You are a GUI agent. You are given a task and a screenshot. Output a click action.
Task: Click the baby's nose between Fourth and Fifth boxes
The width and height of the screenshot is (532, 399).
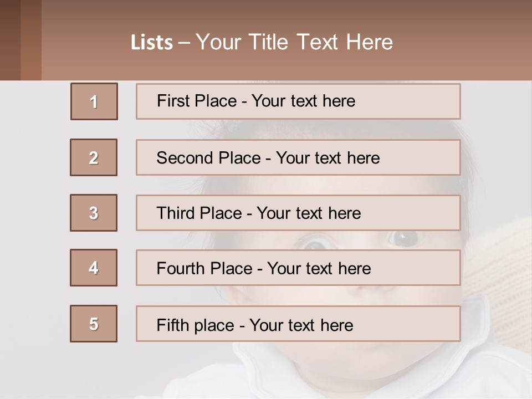[355, 295]
